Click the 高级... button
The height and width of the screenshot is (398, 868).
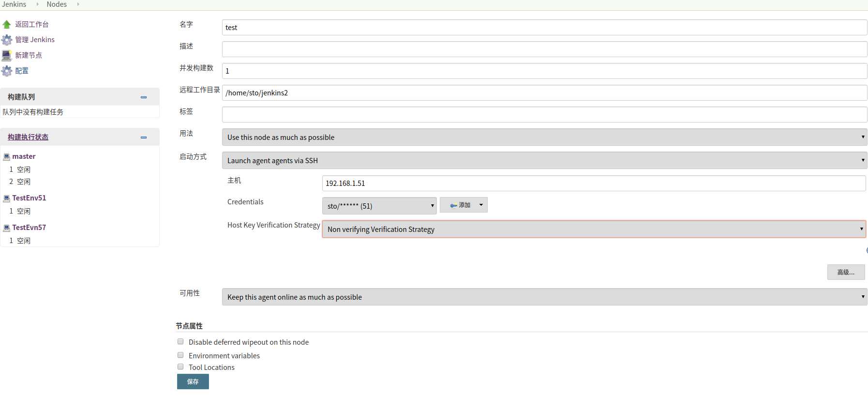click(846, 272)
